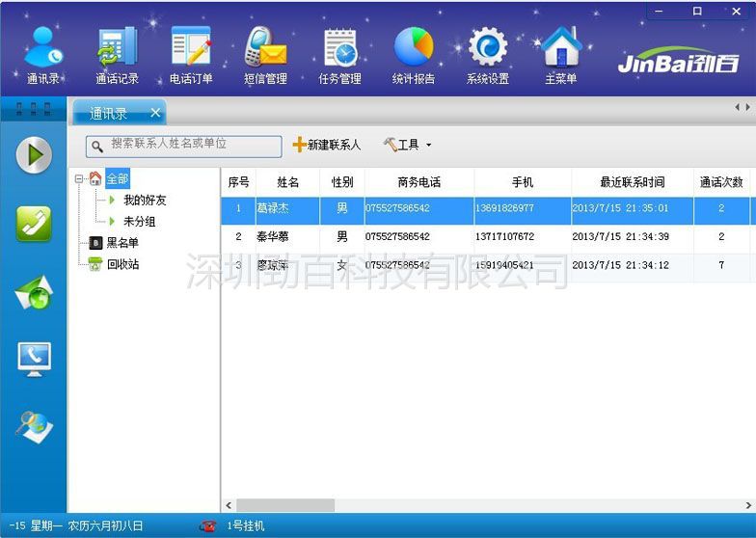Minimize the JinBai window
This screenshot has height=538, width=756.
659,11
